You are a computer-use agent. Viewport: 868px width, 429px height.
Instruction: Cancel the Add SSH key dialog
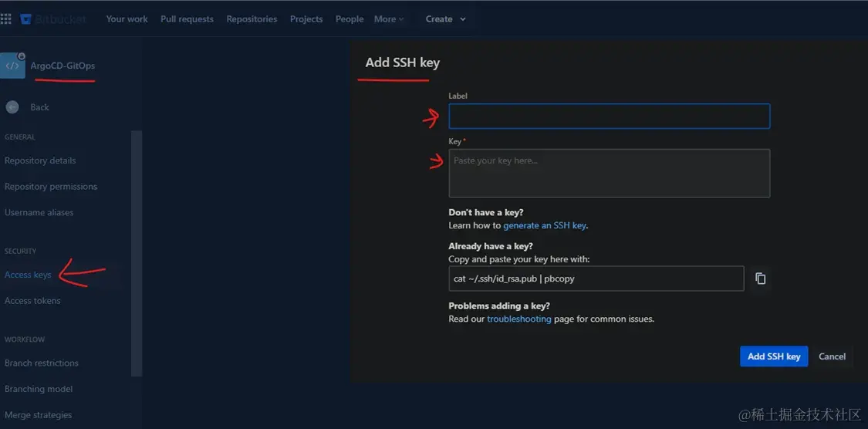point(832,356)
